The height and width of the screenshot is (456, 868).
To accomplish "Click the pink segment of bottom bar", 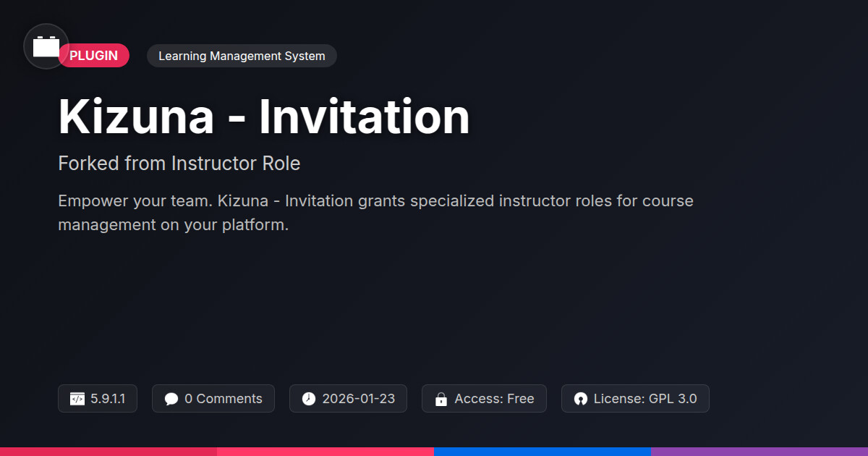I will tap(325, 451).
